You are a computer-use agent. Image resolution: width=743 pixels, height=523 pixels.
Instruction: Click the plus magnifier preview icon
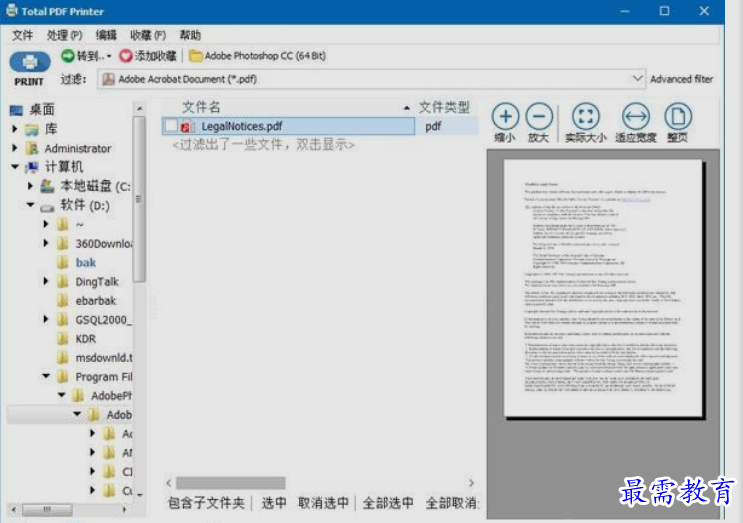(505, 116)
